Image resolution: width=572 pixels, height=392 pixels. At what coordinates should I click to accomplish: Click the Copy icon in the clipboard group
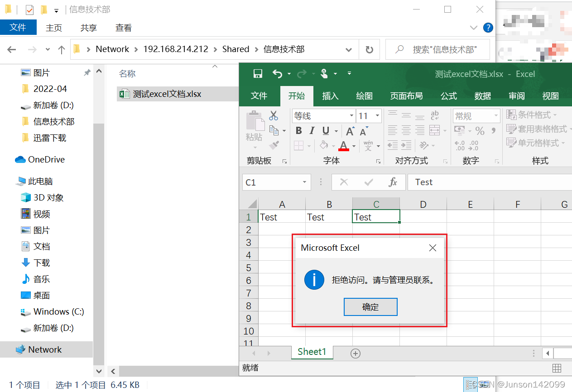click(x=274, y=130)
